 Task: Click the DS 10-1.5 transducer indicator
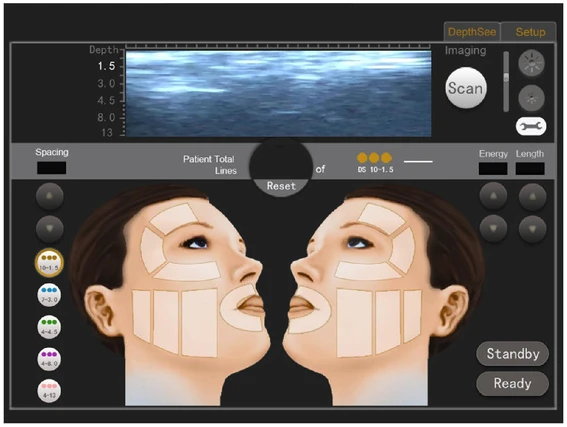(375, 163)
